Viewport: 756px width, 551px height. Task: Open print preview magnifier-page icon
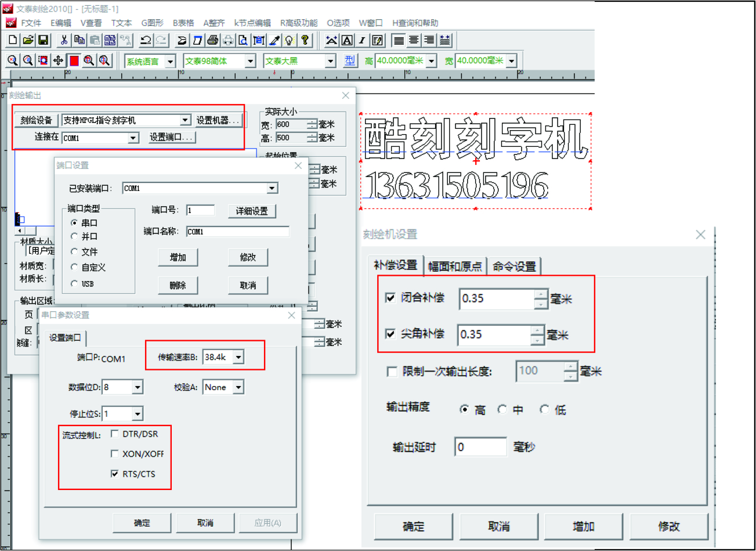click(243, 40)
